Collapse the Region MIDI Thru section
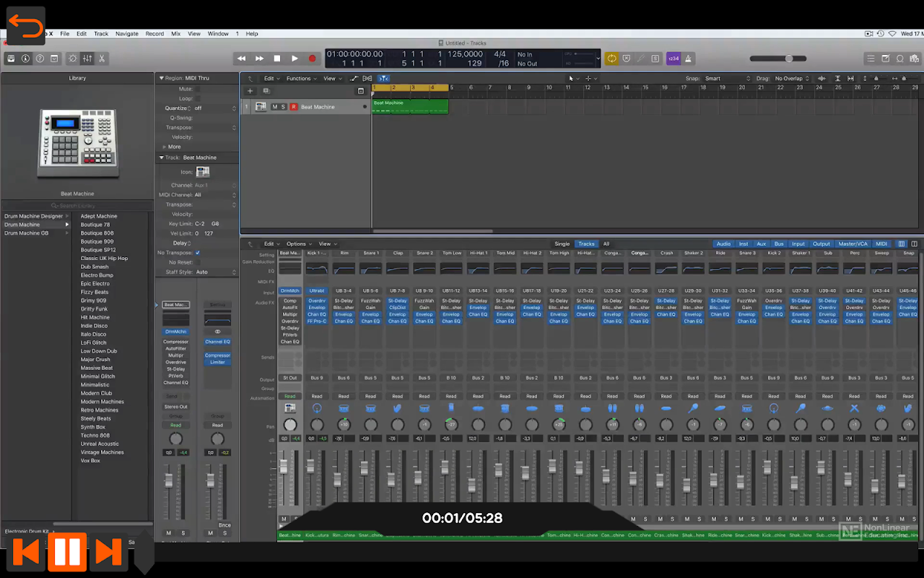The width and height of the screenshot is (924, 578). (x=160, y=78)
